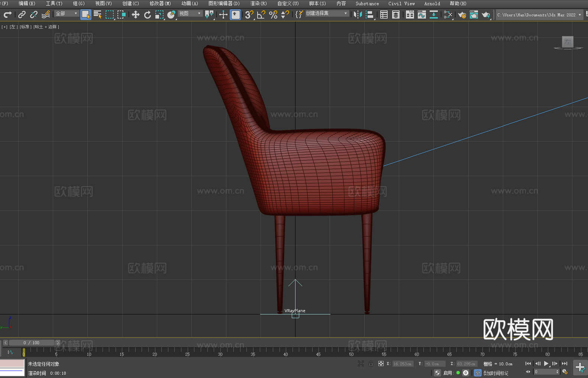Open the 渲染(R) menu

click(258, 3)
